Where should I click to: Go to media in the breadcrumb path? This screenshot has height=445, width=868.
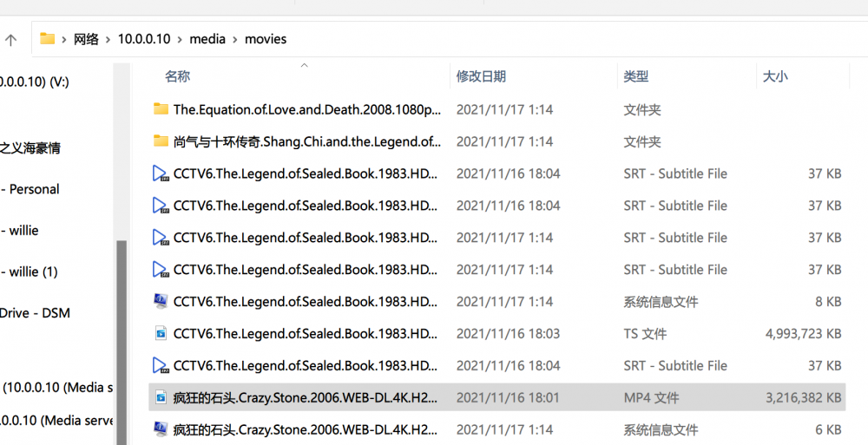tap(207, 39)
